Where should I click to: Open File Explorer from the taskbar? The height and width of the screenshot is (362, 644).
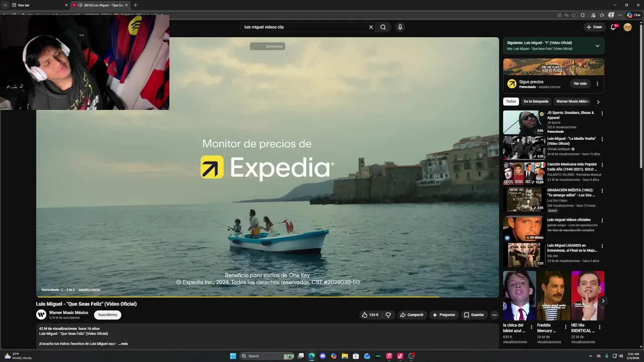coord(345,356)
